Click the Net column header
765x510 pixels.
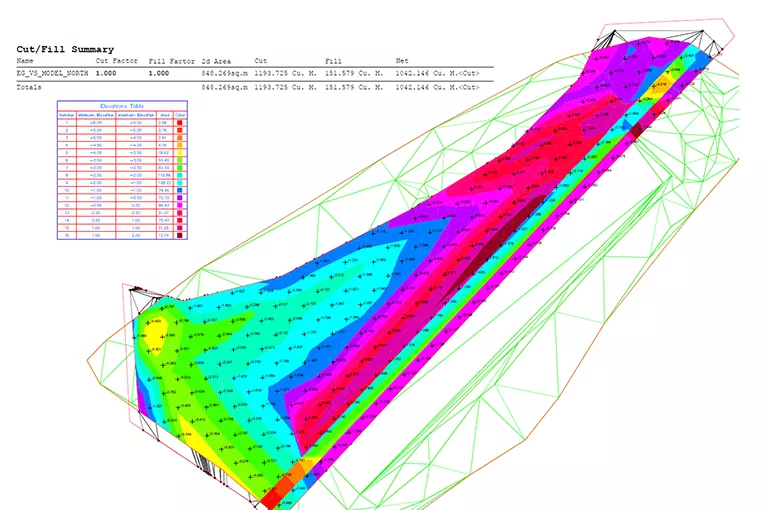tap(403, 61)
